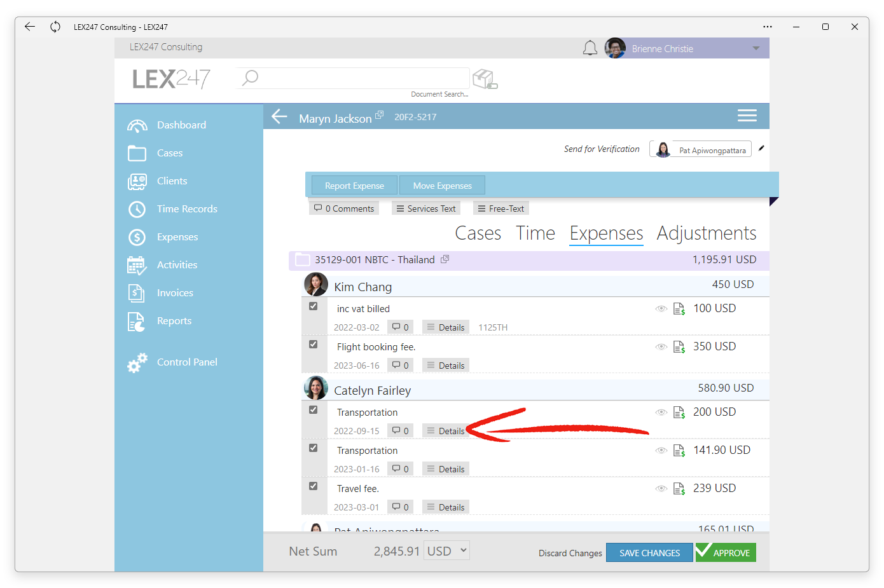Open the Time Records clock icon
The width and height of the screenshot is (884, 588).
(x=137, y=209)
